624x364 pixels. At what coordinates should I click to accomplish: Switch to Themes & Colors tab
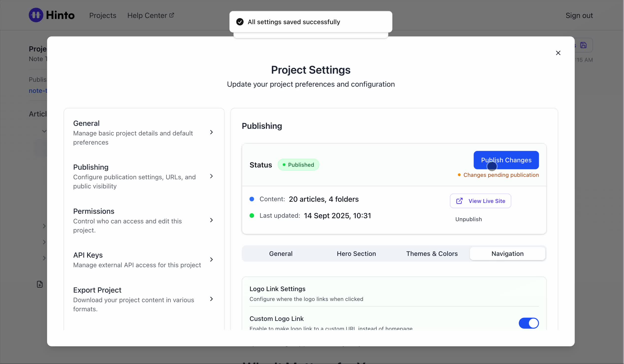click(432, 254)
